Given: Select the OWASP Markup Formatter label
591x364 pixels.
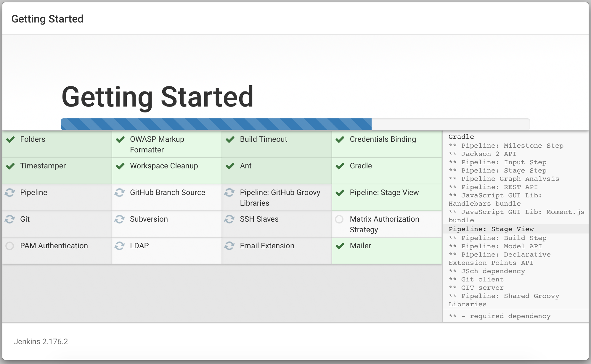Looking at the screenshot, I should click(x=157, y=144).
